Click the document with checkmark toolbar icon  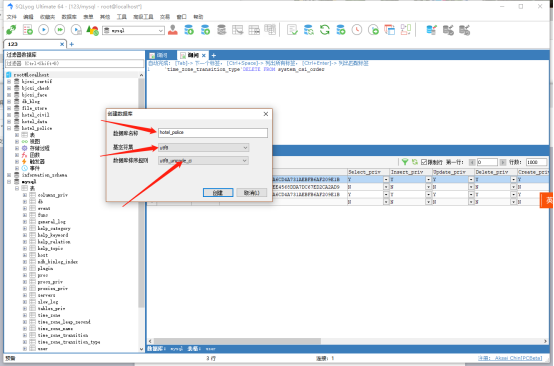click(292, 30)
